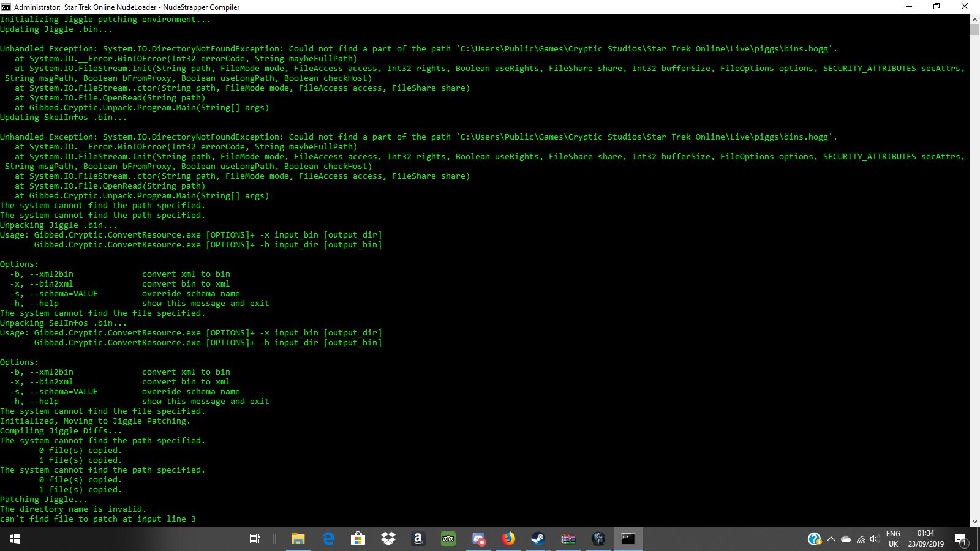This screenshot has height=551, width=980.
Task: Open the Microsoft Store app
Action: (x=358, y=539)
